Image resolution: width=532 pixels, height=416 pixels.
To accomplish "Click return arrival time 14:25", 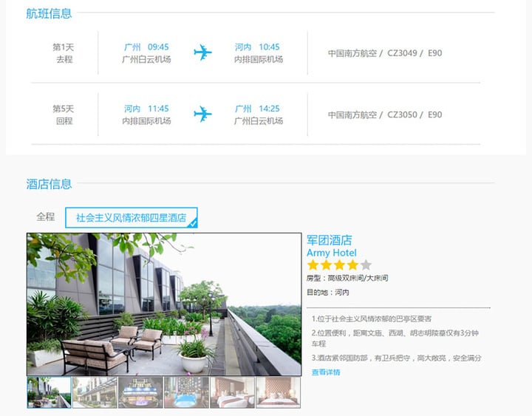I will click(269, 109).
